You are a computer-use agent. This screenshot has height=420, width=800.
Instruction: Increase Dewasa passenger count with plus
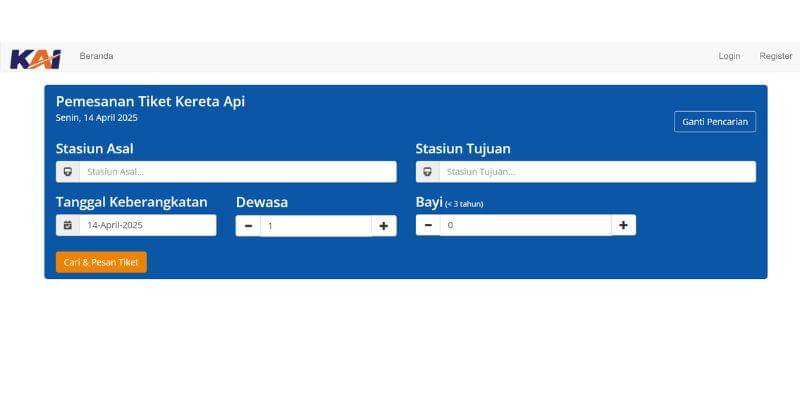point(384,226)
